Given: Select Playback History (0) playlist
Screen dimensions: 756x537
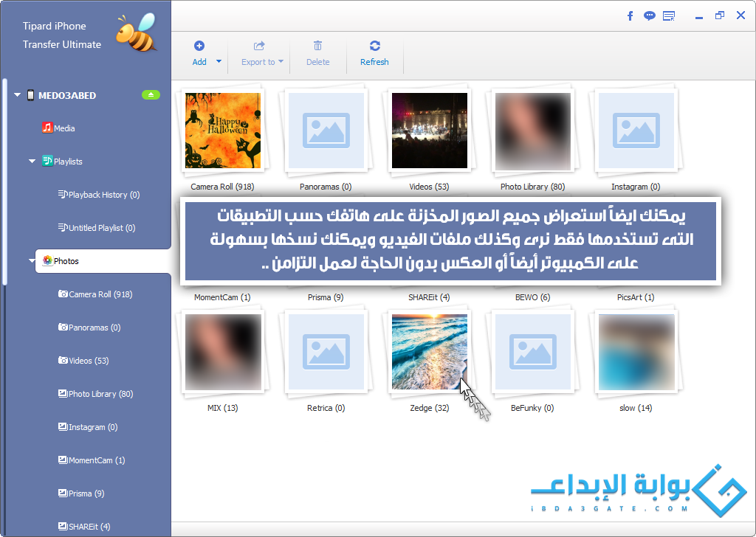Looking at the screenshot, I should pos(104,195).
